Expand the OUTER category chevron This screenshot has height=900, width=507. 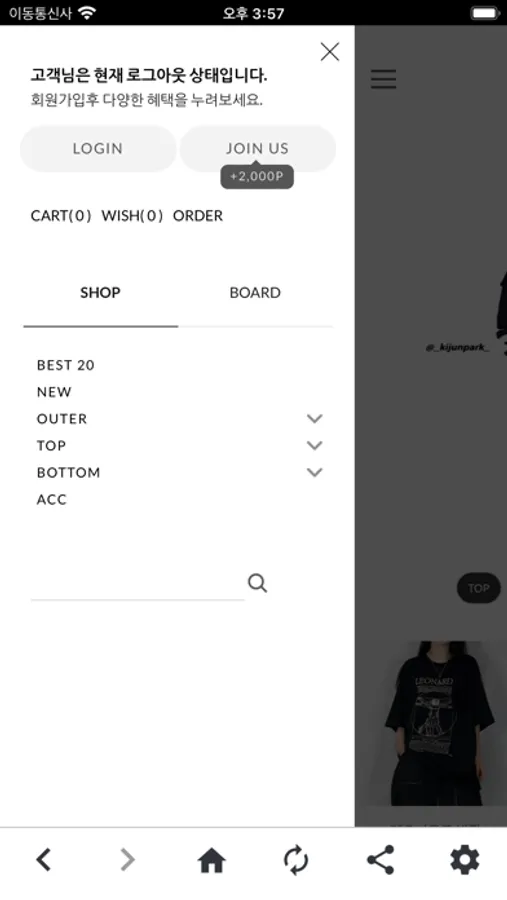(315, 418)
